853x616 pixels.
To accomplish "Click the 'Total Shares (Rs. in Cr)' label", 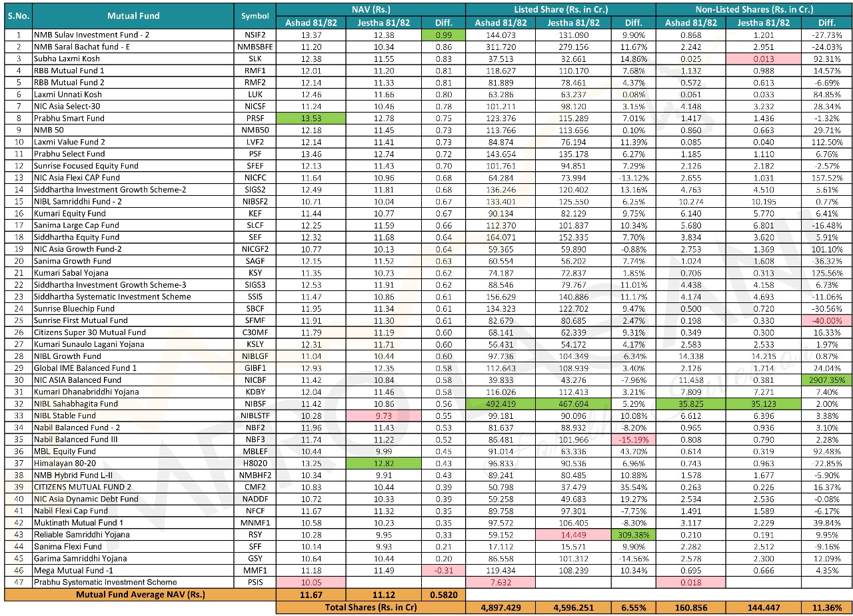I will click(371, 607).
